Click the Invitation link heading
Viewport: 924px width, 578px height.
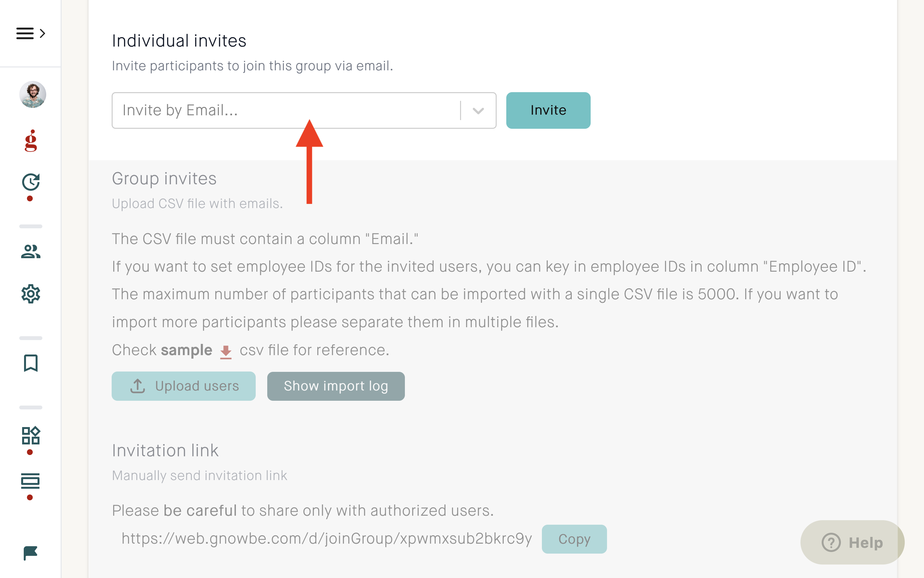point(165,451)
